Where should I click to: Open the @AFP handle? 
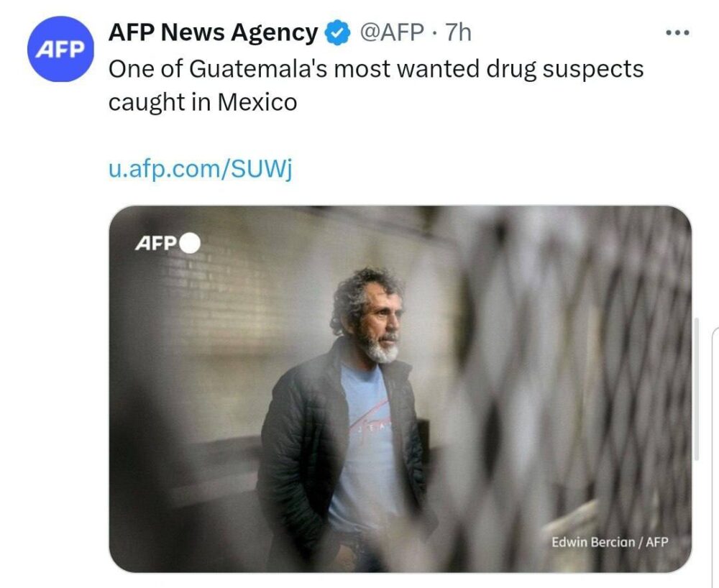pos(392,32)
